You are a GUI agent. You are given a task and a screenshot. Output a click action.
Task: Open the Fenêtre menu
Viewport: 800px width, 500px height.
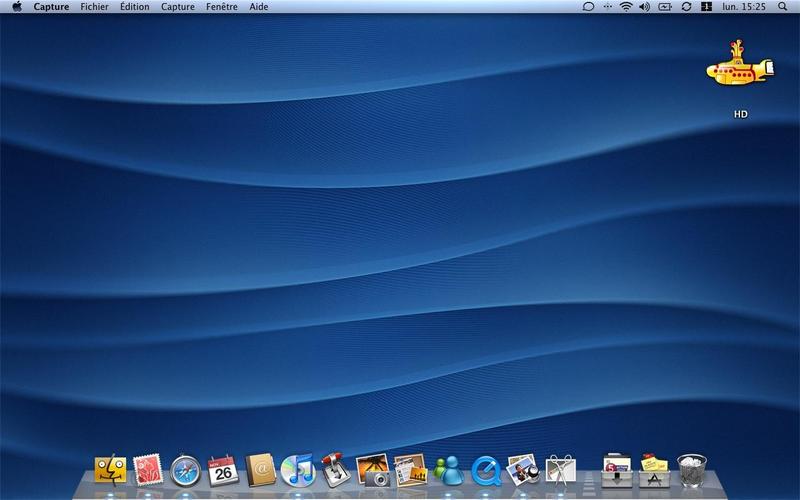221,7
